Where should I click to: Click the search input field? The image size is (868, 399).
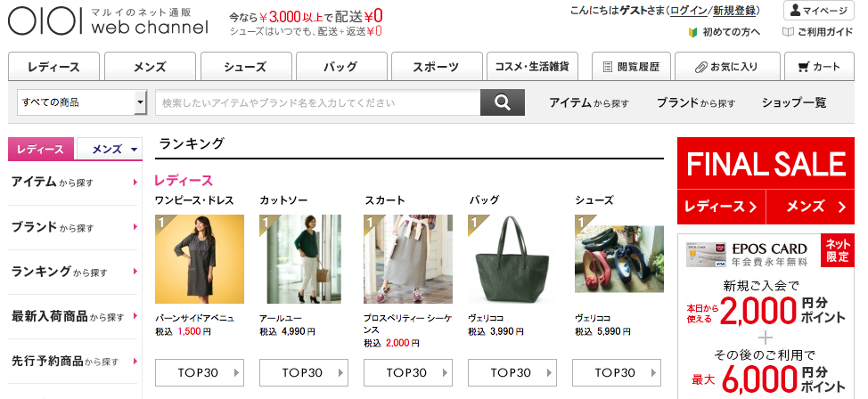point(318,102)
